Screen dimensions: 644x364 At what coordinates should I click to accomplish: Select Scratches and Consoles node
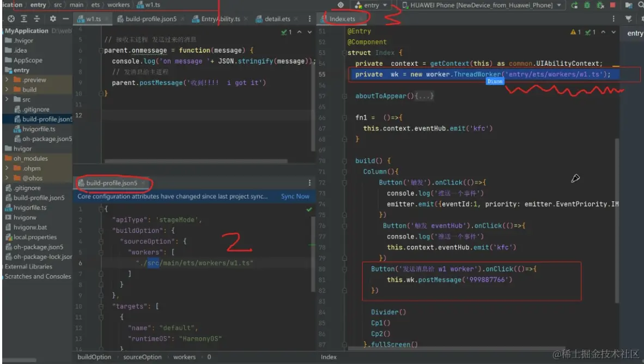pyautogui.click(x=38, y=276)
